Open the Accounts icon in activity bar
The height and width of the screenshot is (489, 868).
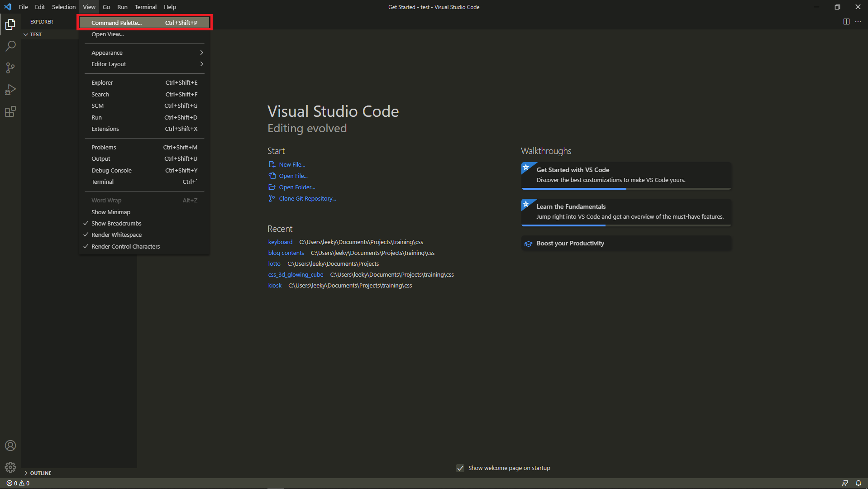pos(10,446)
